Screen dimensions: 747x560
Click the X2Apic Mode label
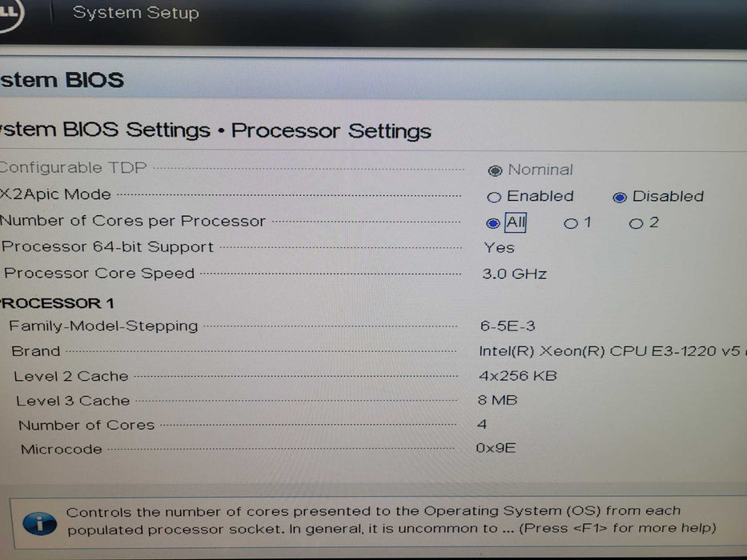pos(56,194)
